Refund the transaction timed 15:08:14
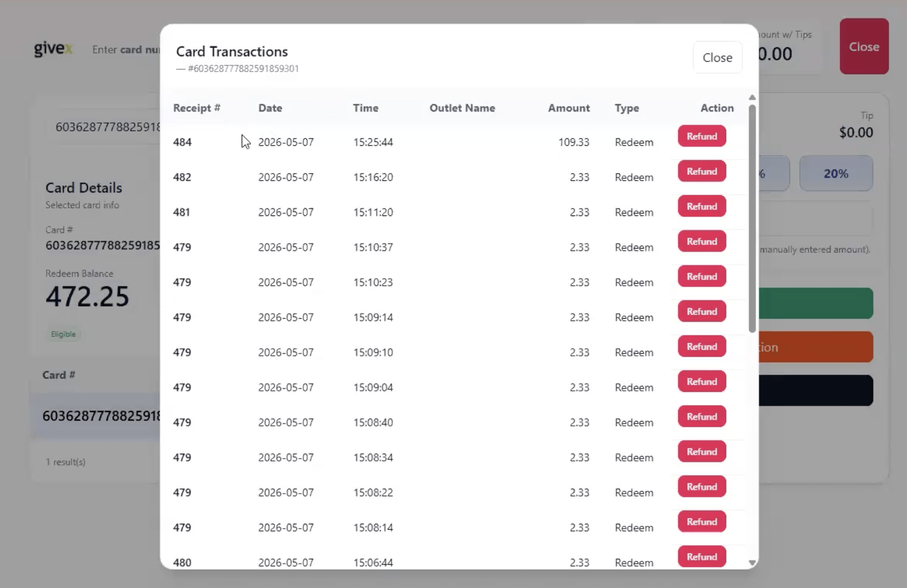This screenshot has height=588, width=907. click(x=701, y=522)
